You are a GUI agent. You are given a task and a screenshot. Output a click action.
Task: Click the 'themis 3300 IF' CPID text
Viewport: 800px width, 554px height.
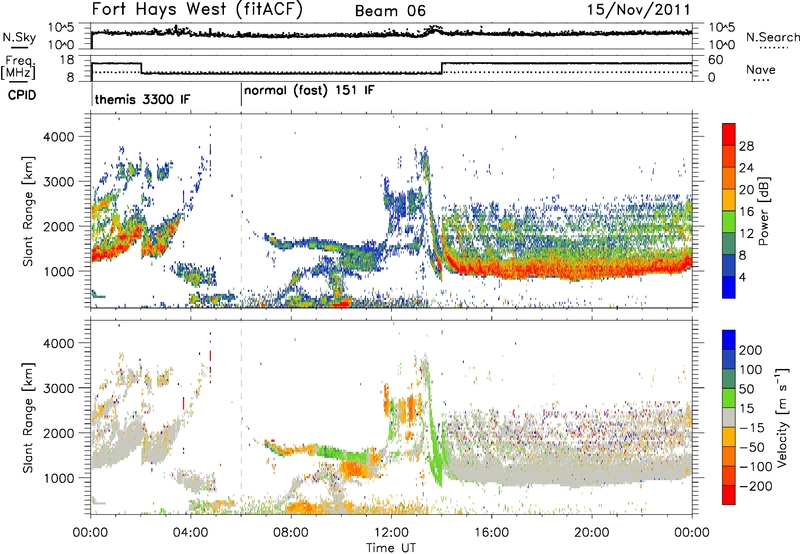[x=142, y=99]
